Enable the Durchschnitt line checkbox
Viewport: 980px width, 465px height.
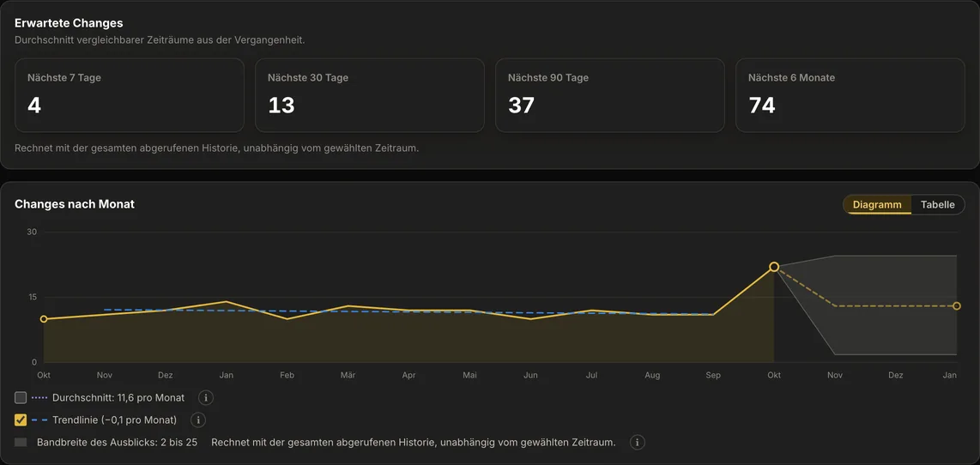(21, 397)
